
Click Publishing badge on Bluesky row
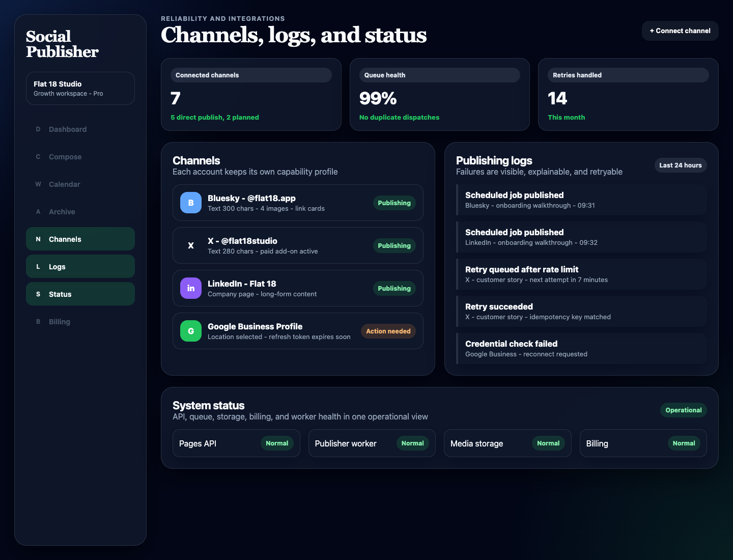click(x=394, y=203)
